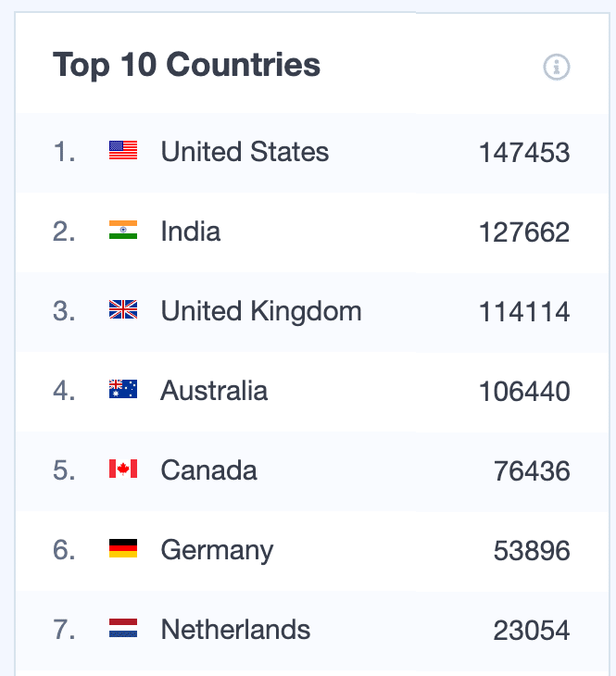Open the United Kingdom country entry
Screen dimensions: 616x676
click(x=261, y=311)
